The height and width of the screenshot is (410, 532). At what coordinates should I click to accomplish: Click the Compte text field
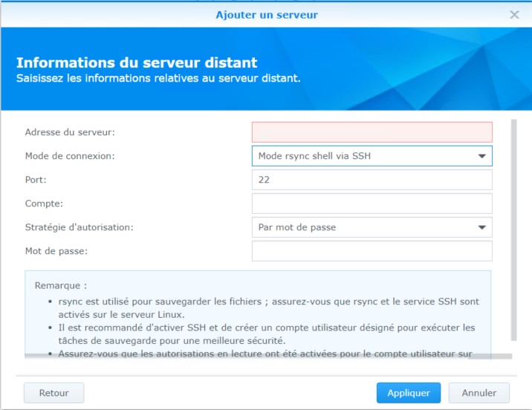372,204
